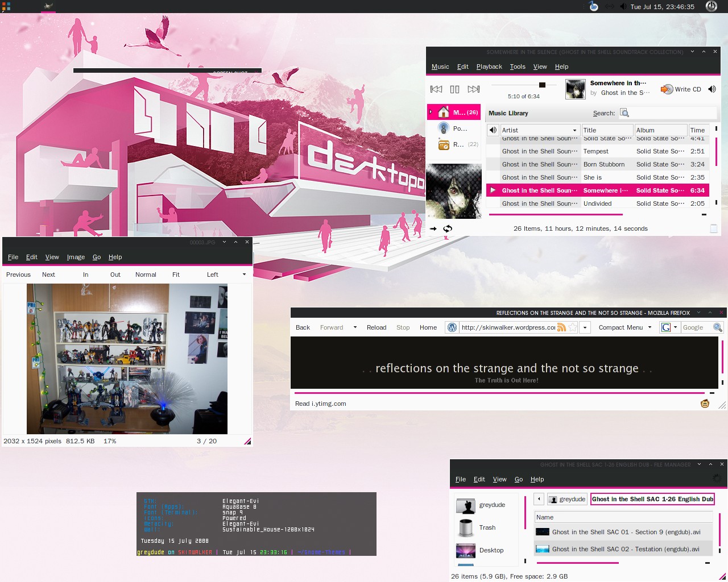Screen dimensions: 728x582
Task: Click the Album column header
Action: (661, 130)
